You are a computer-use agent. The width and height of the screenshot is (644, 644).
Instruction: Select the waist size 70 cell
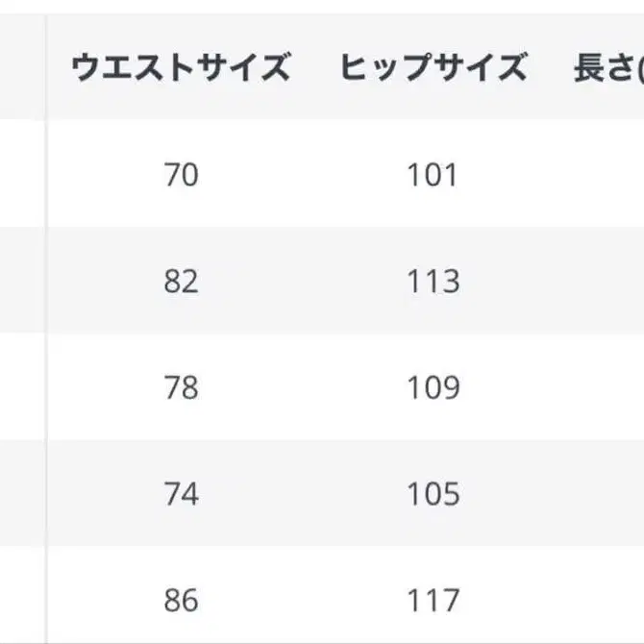(x=181, y=175)
